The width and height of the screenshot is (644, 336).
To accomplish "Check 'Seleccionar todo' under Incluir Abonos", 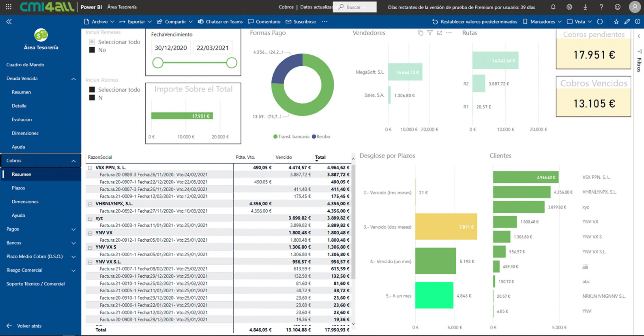I will (92, 90).
